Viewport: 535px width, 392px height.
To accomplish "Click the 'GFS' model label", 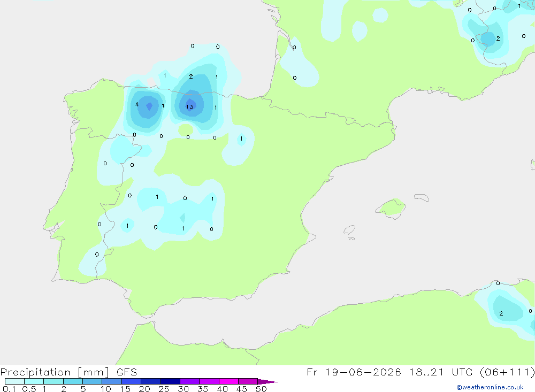I will pos(127,372).
